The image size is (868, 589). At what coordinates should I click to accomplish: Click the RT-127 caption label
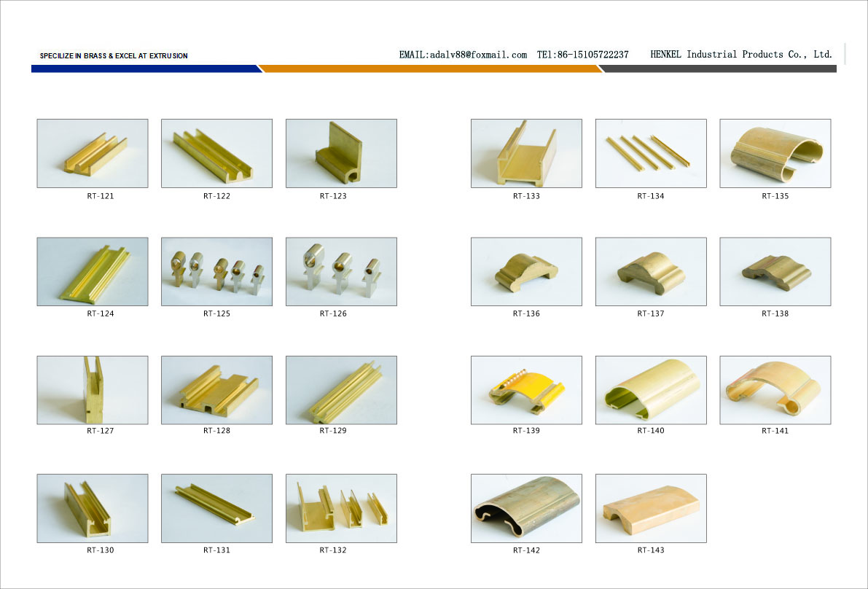coord(100,431)
